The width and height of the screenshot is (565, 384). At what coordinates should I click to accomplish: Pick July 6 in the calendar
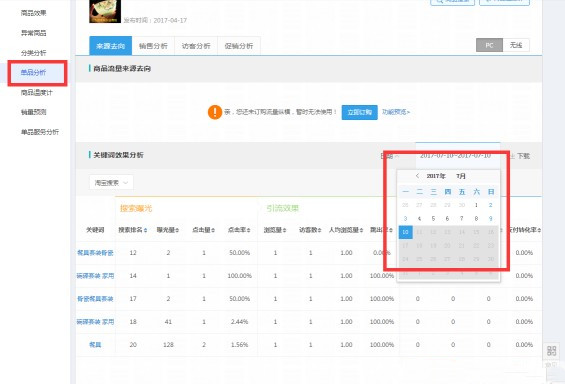click(447, 219)
